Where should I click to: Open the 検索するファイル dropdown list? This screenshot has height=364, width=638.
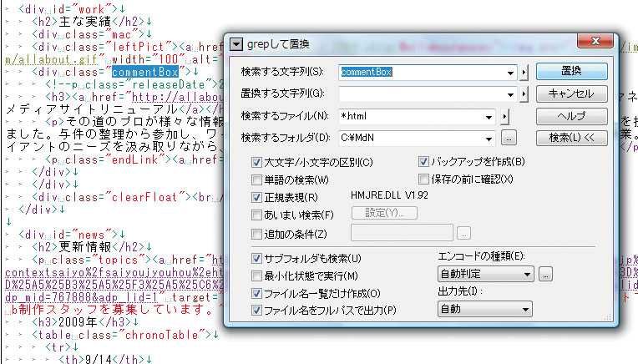[489, 117]
